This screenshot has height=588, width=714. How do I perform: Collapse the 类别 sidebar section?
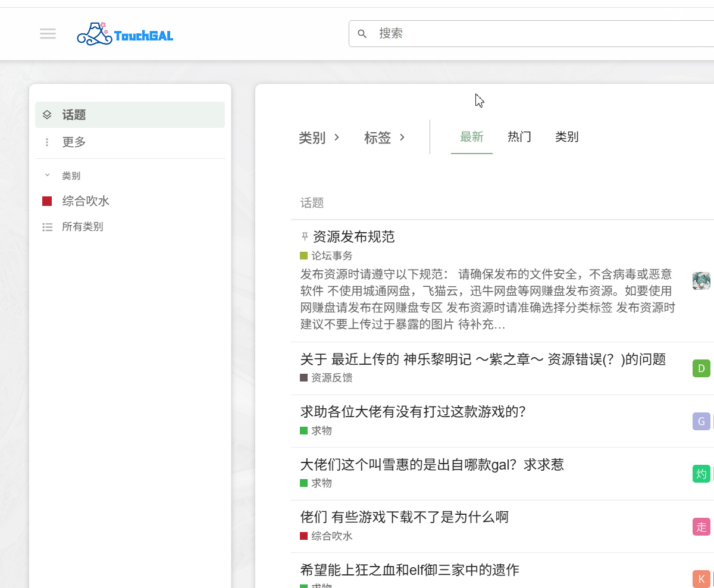coord(48,176)
